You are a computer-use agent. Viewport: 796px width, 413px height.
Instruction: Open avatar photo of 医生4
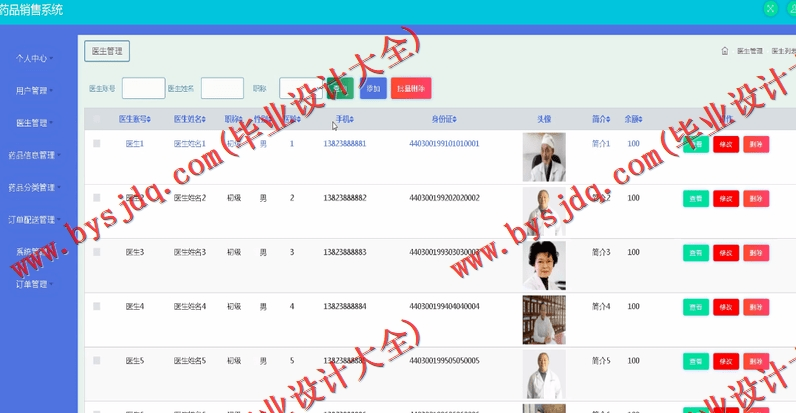click(x=544, y=320)
